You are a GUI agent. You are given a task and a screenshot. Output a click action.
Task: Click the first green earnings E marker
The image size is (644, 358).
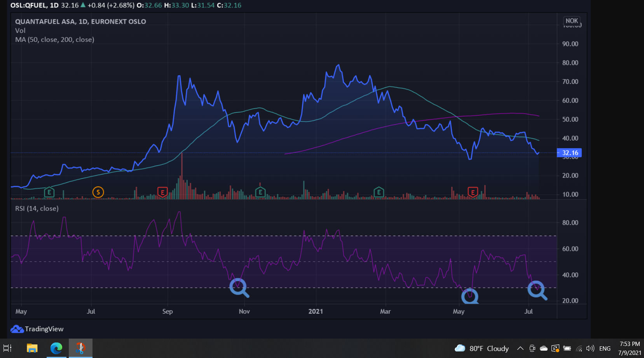(x=49, y=192)
